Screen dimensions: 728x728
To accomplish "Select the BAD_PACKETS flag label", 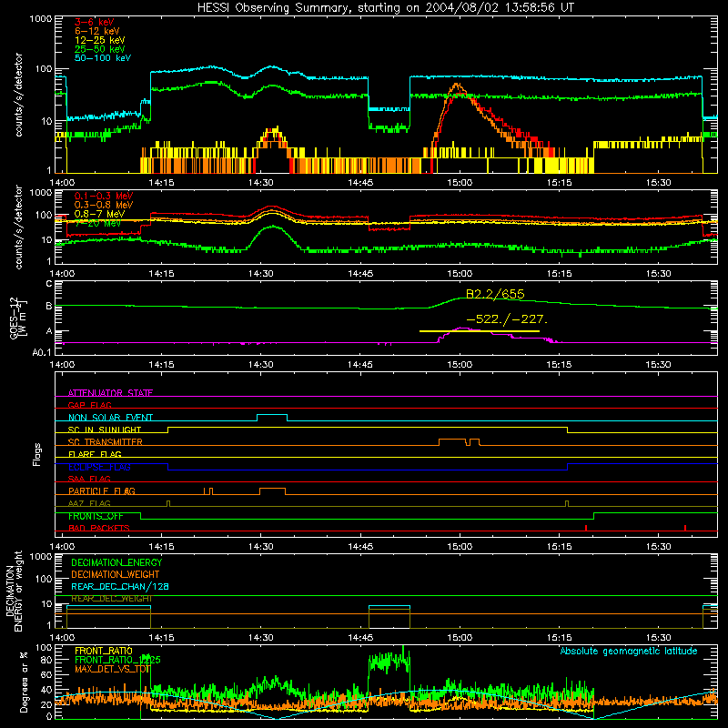I will pyautogui.click(x=98, y=528).
